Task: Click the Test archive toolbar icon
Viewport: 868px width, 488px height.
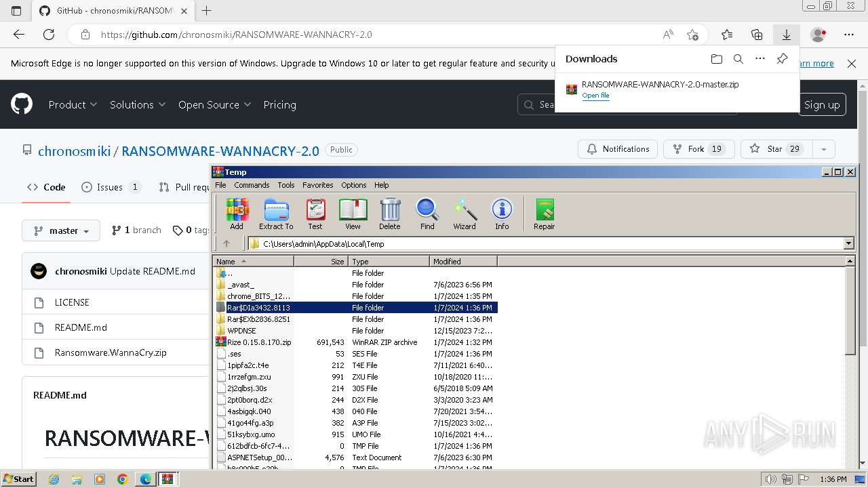Action: (x=315, y=213)
